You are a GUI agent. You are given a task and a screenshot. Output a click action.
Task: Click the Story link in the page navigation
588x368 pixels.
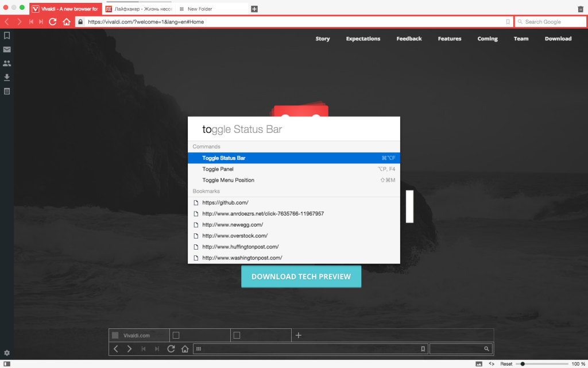[x=323, y=39]
